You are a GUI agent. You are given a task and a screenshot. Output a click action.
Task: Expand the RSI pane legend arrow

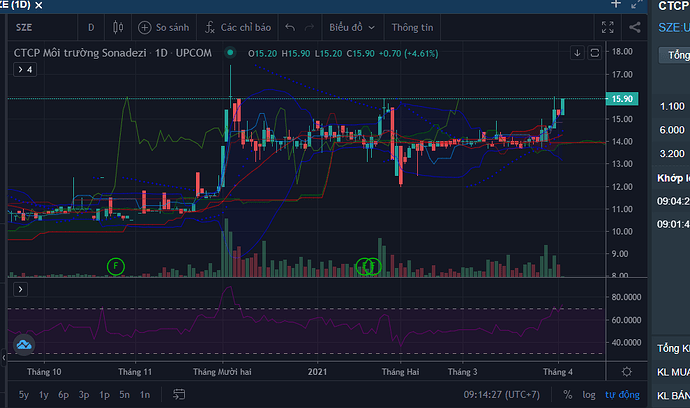pyautogui.click(x=20, y=289)
